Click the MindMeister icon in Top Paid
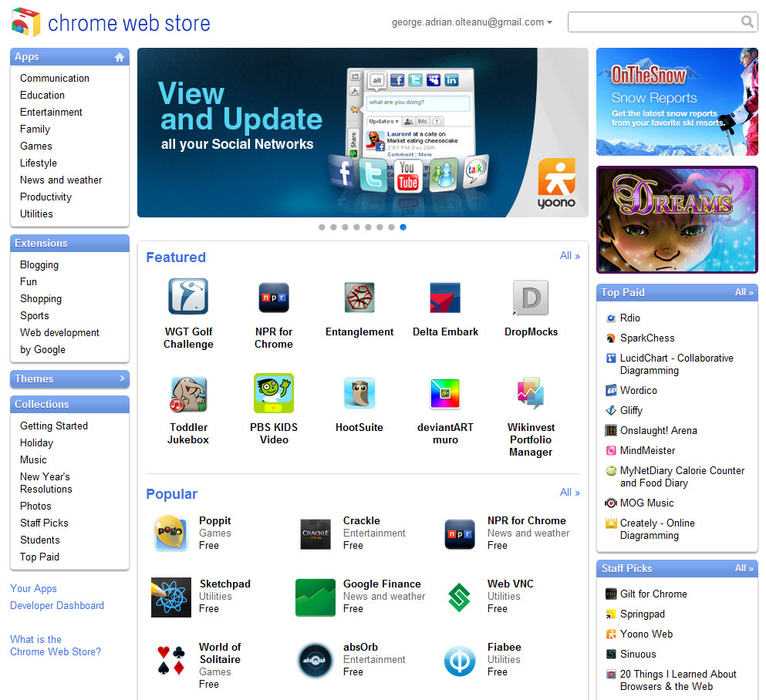Image resolution: width=766 pixels, height=700 pixels. point(611,450)
